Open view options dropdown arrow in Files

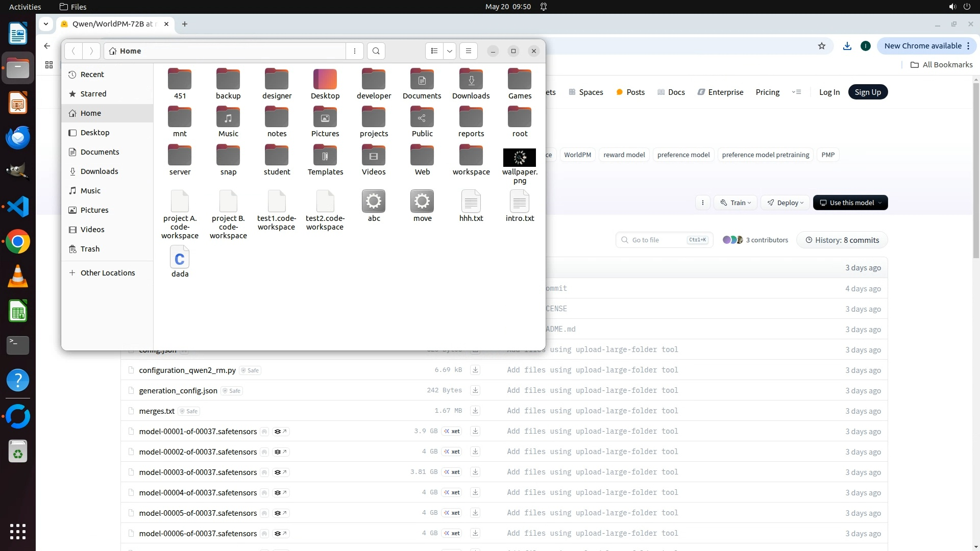pyautogui.click(x=450, y=51)
